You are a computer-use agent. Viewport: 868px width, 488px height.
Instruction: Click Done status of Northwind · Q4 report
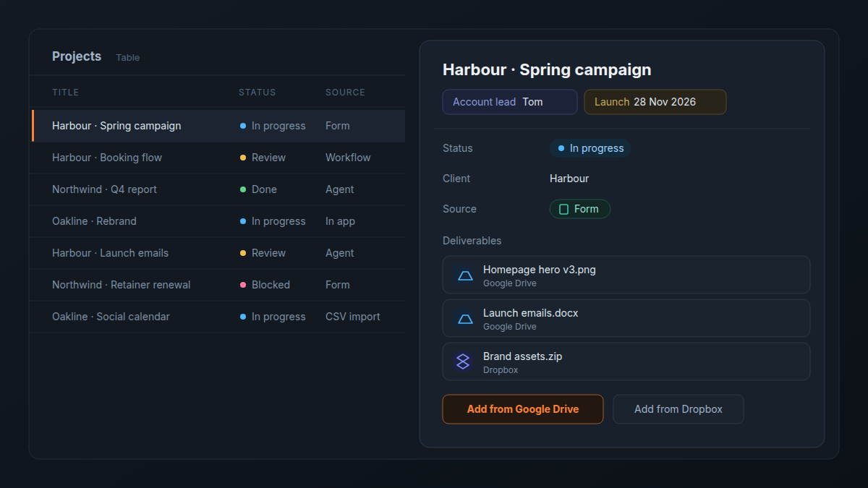(259, 189)
